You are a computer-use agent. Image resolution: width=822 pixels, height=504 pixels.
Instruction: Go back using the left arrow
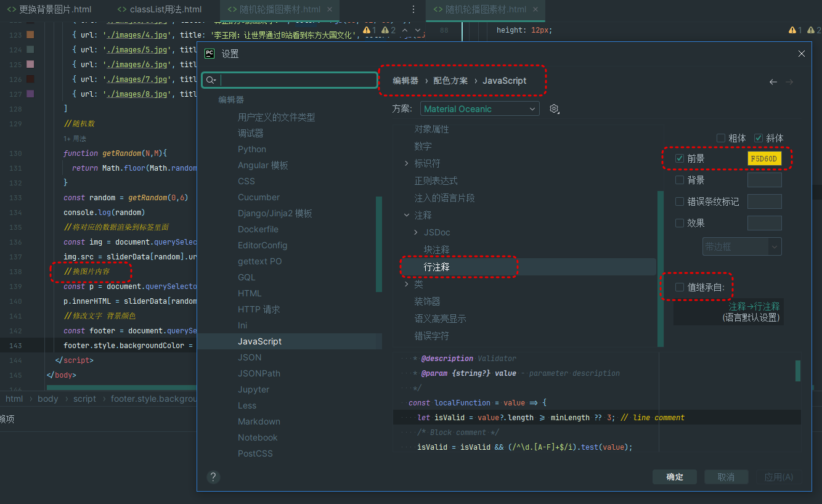pyautogui.click(x=773, y=82)
